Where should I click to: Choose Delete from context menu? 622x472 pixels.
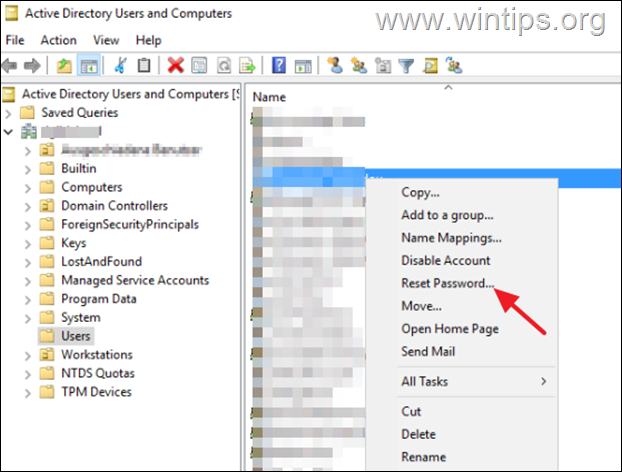click(419, 434)
